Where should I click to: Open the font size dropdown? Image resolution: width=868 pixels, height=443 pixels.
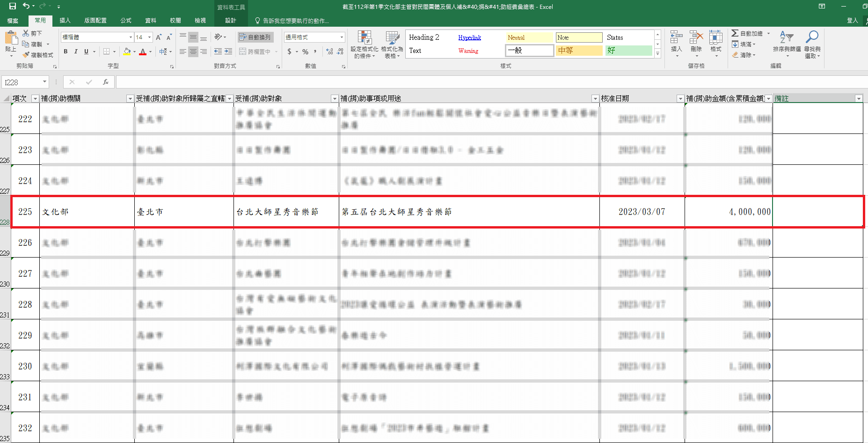pyautogui.click(x=149, y=37)
